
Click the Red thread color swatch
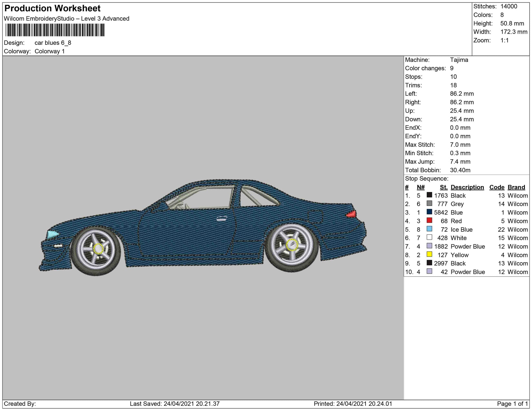(x=429, y=220)
